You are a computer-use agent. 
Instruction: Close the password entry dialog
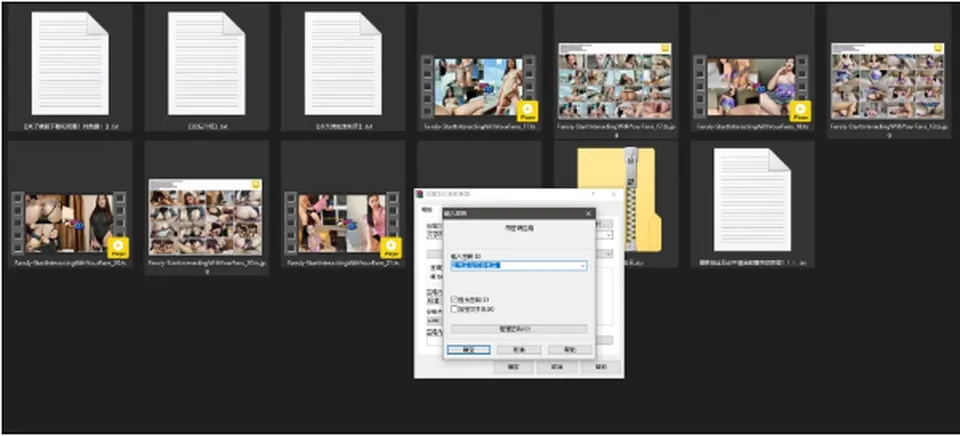(588, 214)
